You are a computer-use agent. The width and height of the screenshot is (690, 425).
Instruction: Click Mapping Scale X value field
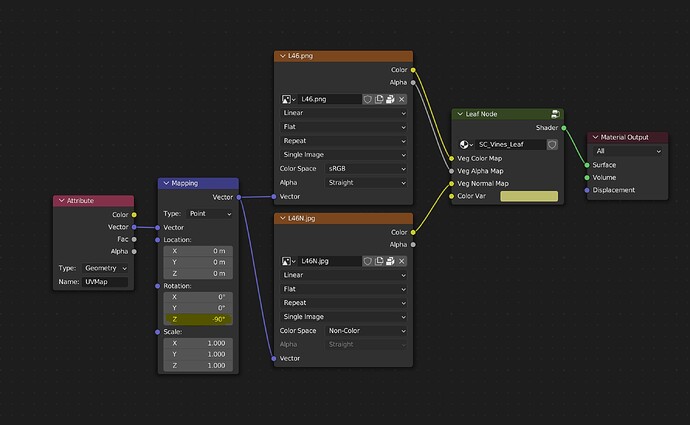[x=198, y=344]
